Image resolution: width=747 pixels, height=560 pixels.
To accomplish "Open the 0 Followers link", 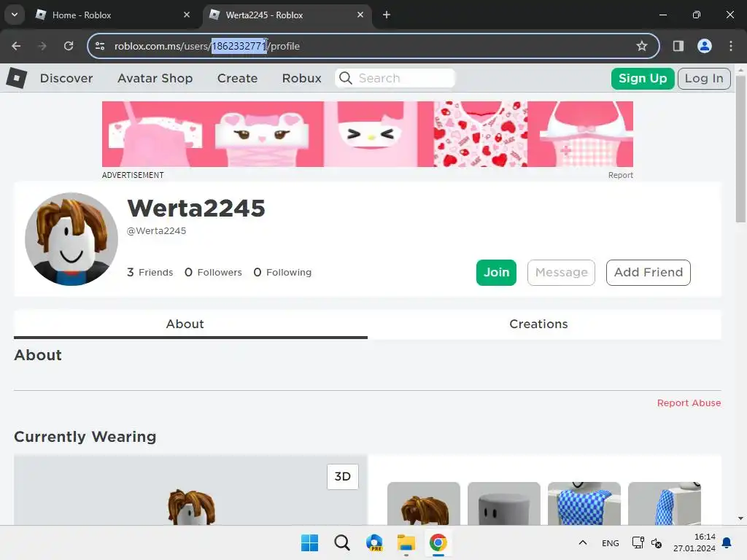I will [213, 273].
